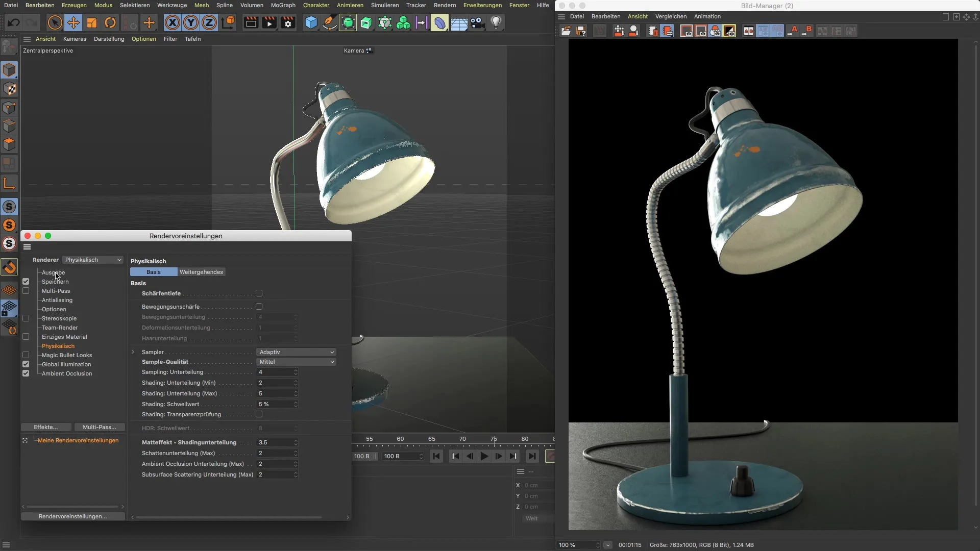Image resolution: width=980 pixels, height=551 pixels.
Task: Enable the Stereoskopie checkbox
Action: pos(26,318)
